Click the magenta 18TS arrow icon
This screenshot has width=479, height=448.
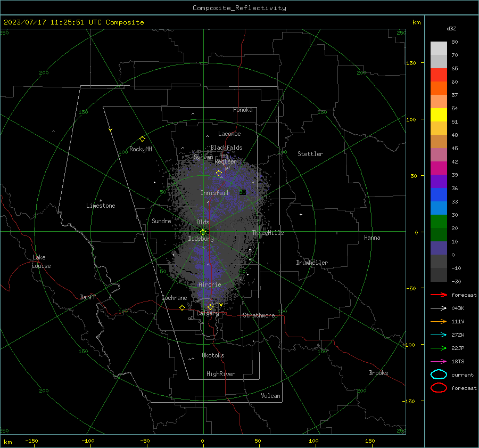click(439, 362)
